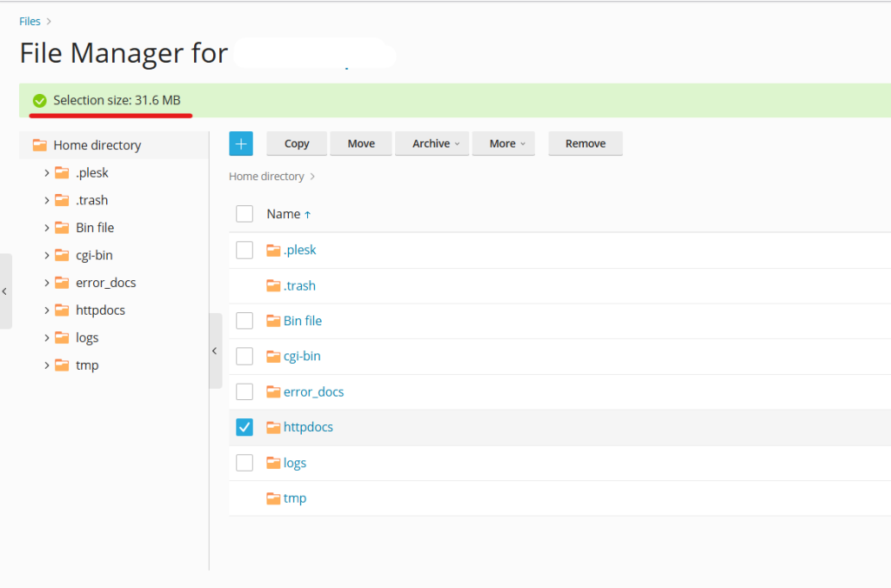This screenshot has height=588, width=891.
Task: Expand the Bin file tree node
Action: (x=47, y=228)
